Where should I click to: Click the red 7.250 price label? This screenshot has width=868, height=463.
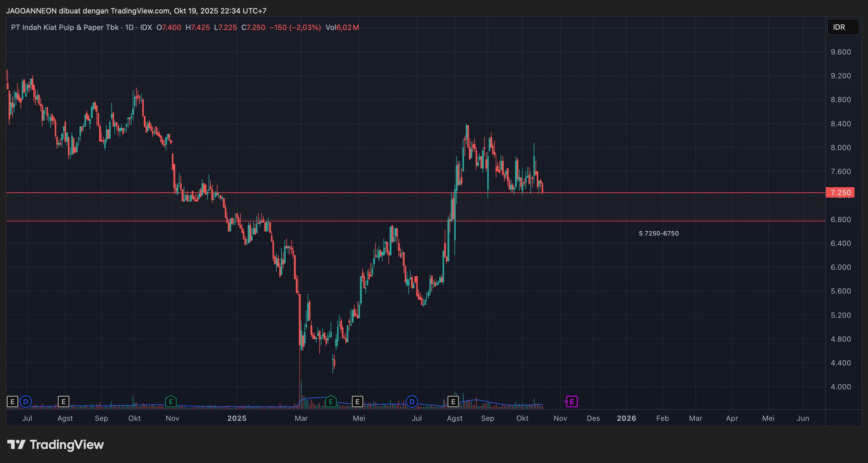tap(840, 192)
